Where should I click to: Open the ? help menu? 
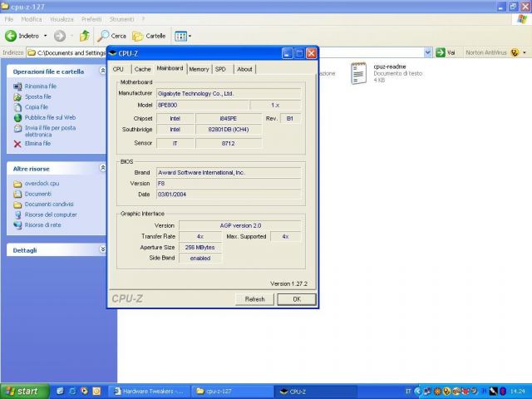point(143,19)
